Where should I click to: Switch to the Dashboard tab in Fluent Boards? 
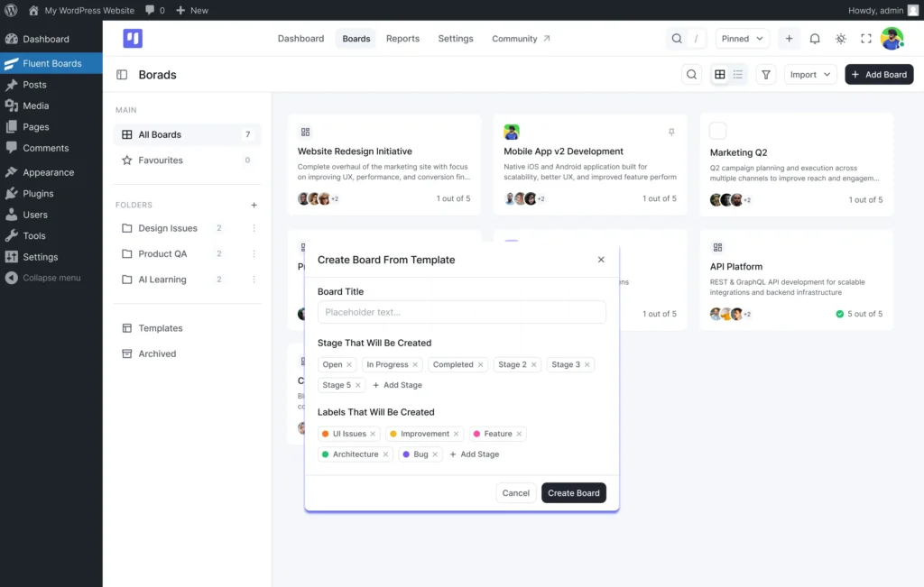[300, 38]
